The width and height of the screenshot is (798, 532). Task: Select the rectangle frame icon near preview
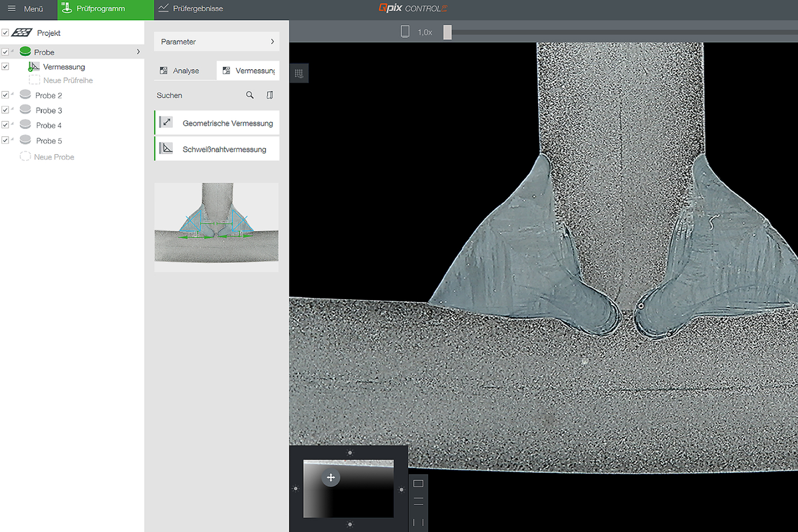(418, 483)
